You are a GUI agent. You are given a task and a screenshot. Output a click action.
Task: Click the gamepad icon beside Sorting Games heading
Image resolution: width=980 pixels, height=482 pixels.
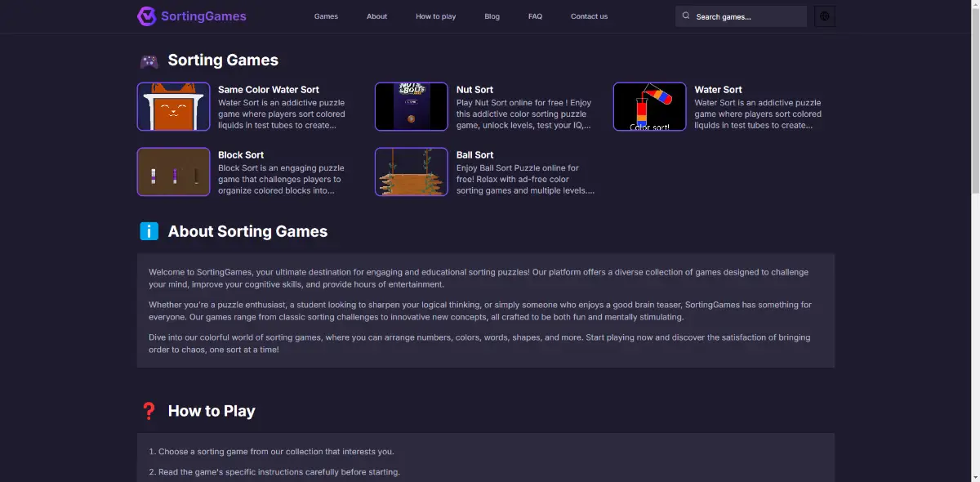point(149,60)
